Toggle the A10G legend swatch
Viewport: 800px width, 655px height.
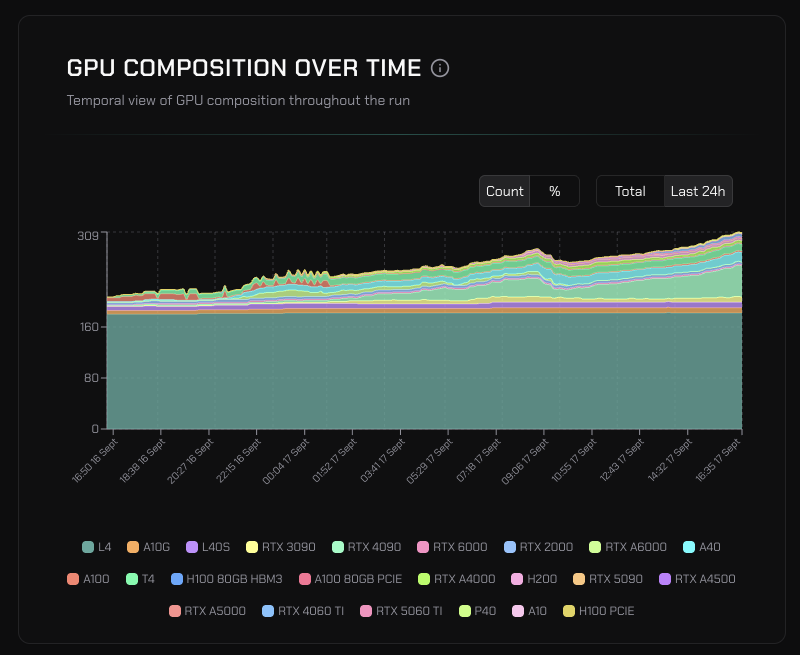tap(133, 547)
